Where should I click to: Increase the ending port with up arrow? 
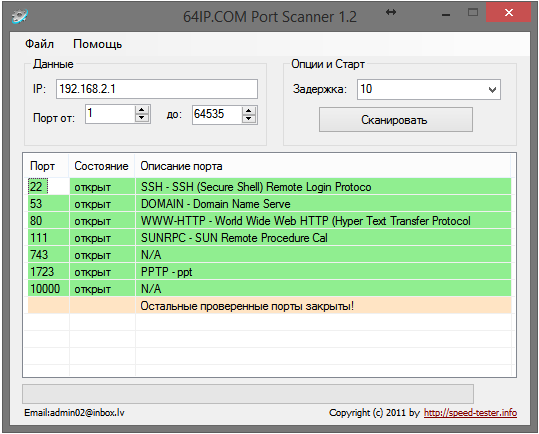(249, 111)
